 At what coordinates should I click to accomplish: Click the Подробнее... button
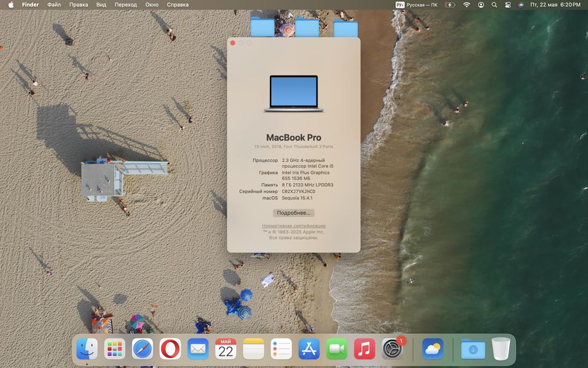(293, 213)
